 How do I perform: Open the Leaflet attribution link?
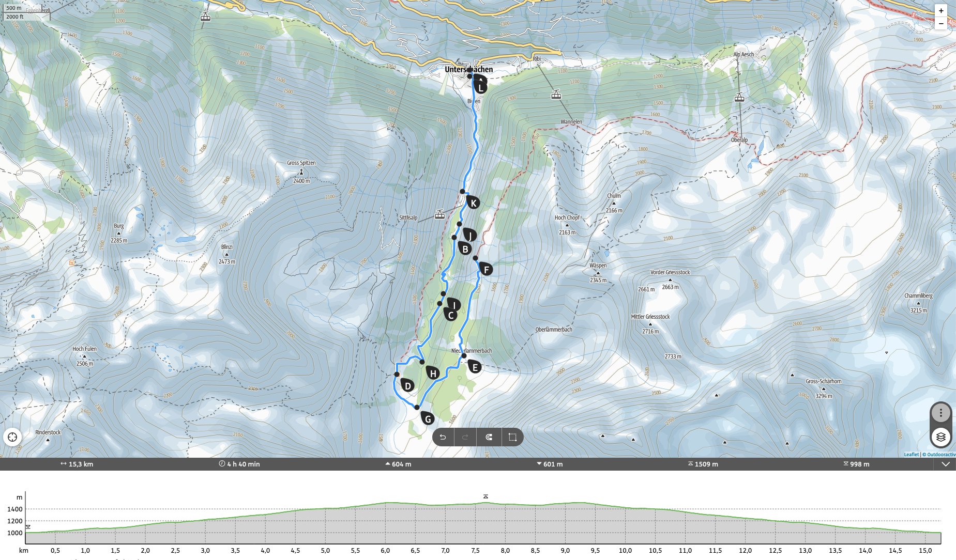[x=912, y=455]
